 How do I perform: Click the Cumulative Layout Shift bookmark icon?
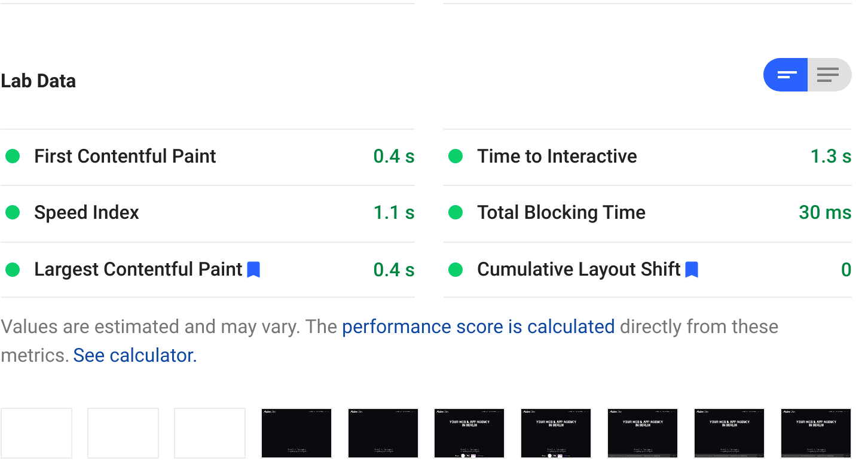(692, 270)
